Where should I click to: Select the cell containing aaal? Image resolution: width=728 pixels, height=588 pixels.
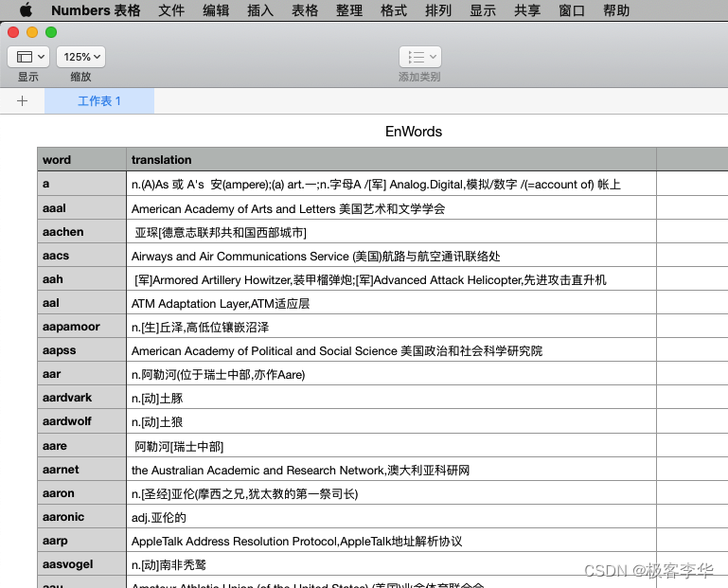81,207
